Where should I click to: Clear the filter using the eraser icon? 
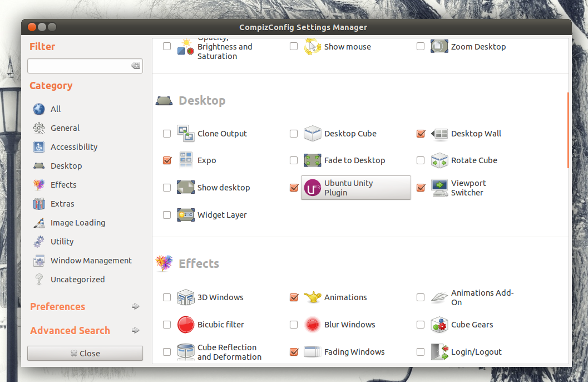coord(136,66)
